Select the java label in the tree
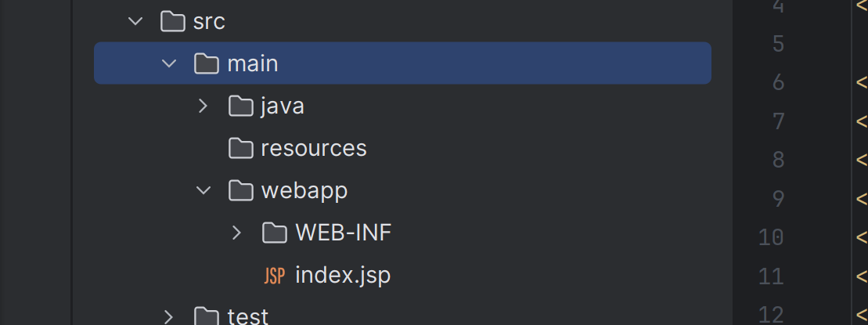Screen dimensions: 868x325 [283, 106]
